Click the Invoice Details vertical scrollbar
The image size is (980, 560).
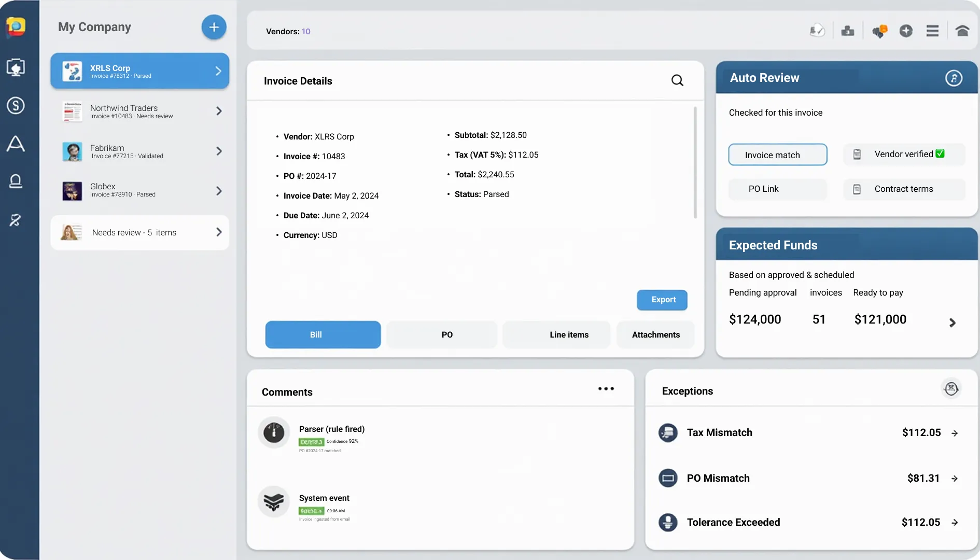pyautogui.click(x=695, y=163)
